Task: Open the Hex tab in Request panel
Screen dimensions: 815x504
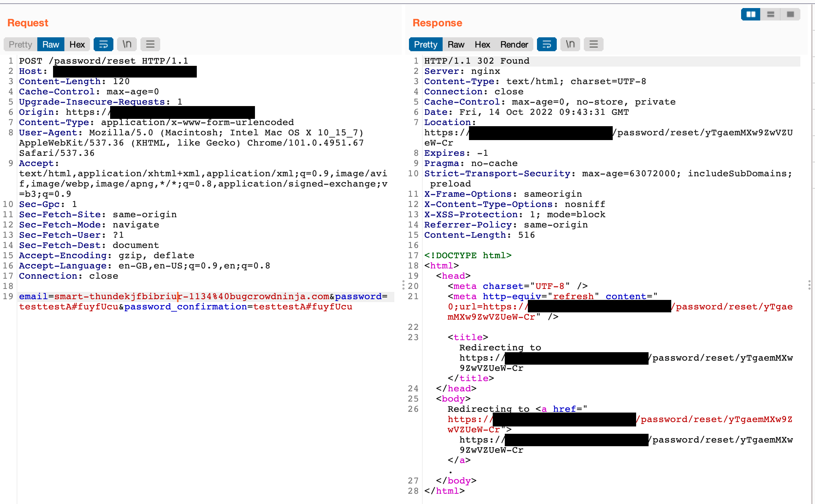Action: [77, 44]
